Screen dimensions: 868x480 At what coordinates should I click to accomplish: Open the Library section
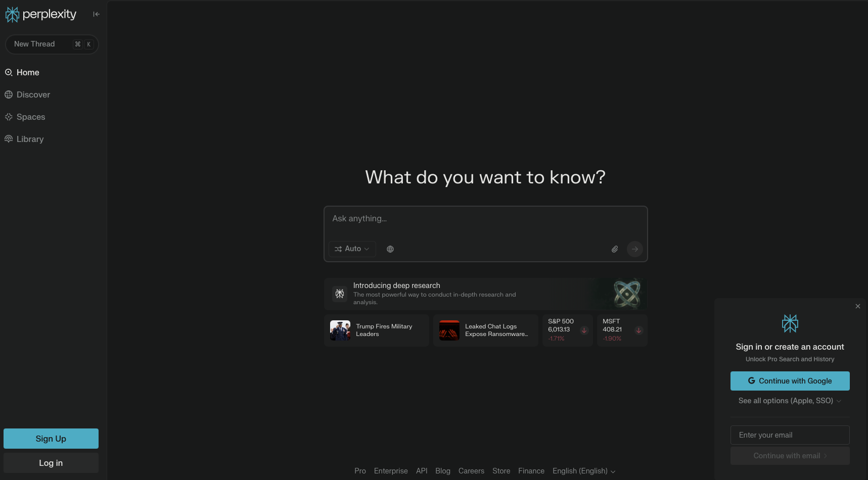(24, 139)
